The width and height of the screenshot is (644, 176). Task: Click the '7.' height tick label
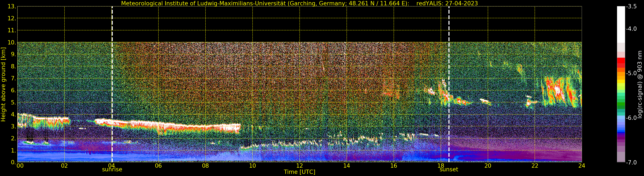point(13,79)
